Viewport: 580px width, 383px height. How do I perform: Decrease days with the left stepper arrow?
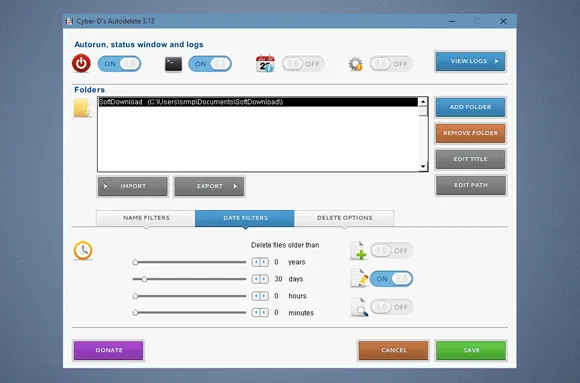click(256, 279)
